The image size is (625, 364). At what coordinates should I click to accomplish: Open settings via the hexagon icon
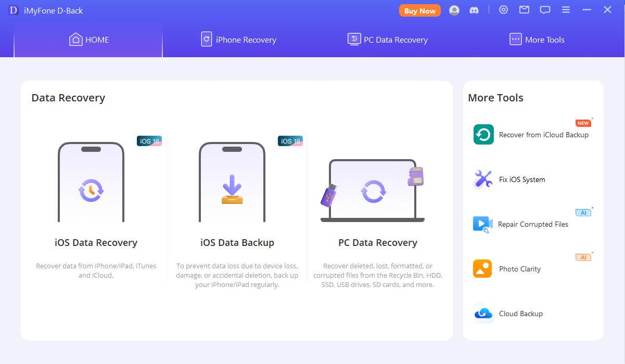(503, 10)
